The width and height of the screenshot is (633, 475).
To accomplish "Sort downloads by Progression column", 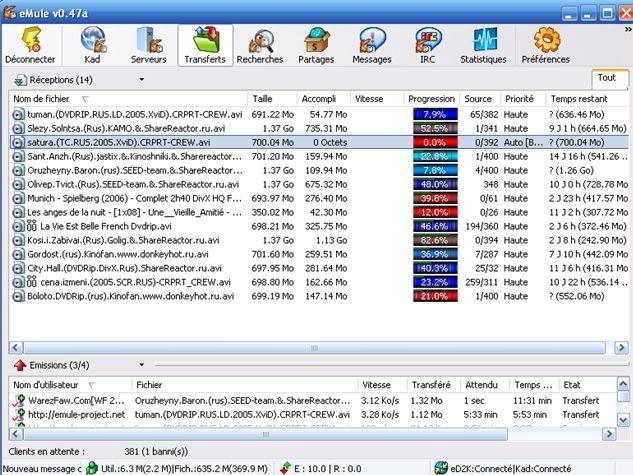I will 432,98.
